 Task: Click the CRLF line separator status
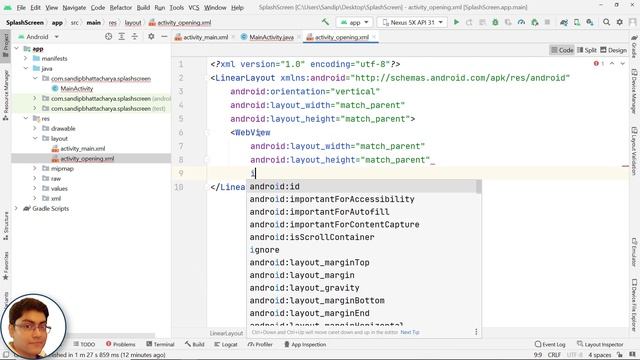pos(554,355)
